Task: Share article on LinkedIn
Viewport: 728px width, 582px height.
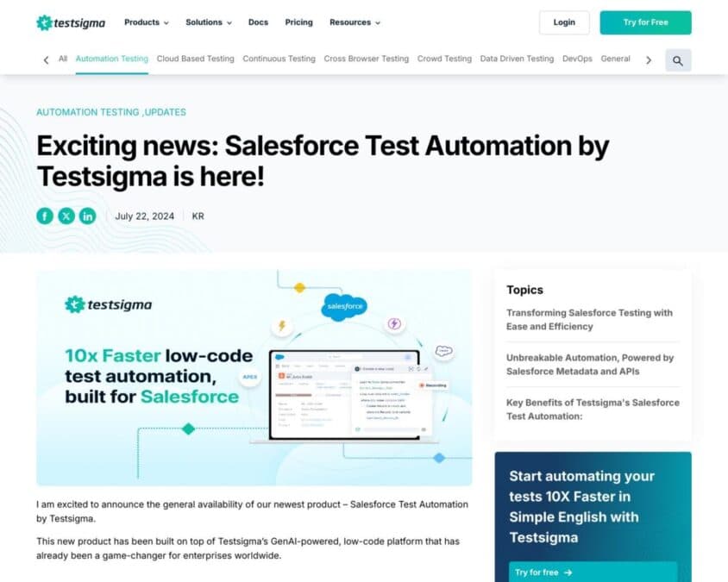Action: [88, 216]
